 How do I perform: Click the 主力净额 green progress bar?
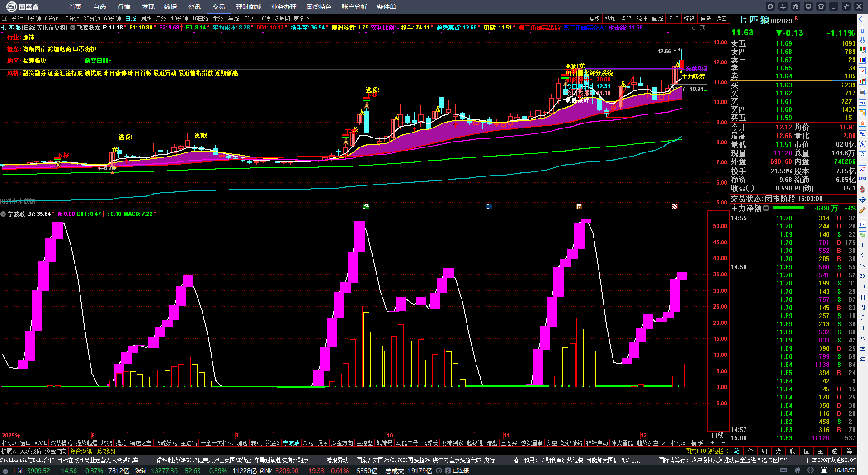point(788,208)
